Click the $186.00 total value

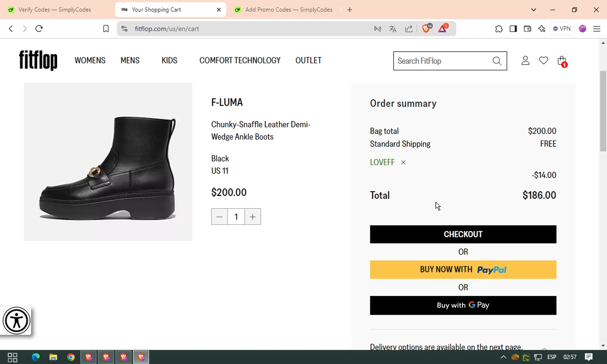tap(539, 195)
